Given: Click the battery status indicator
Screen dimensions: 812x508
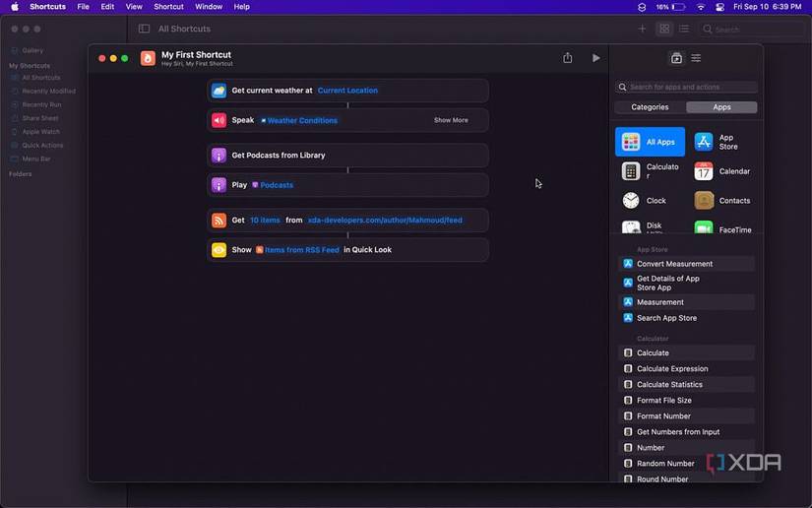Looking at the screenshot, I should [x=670, y=7].
